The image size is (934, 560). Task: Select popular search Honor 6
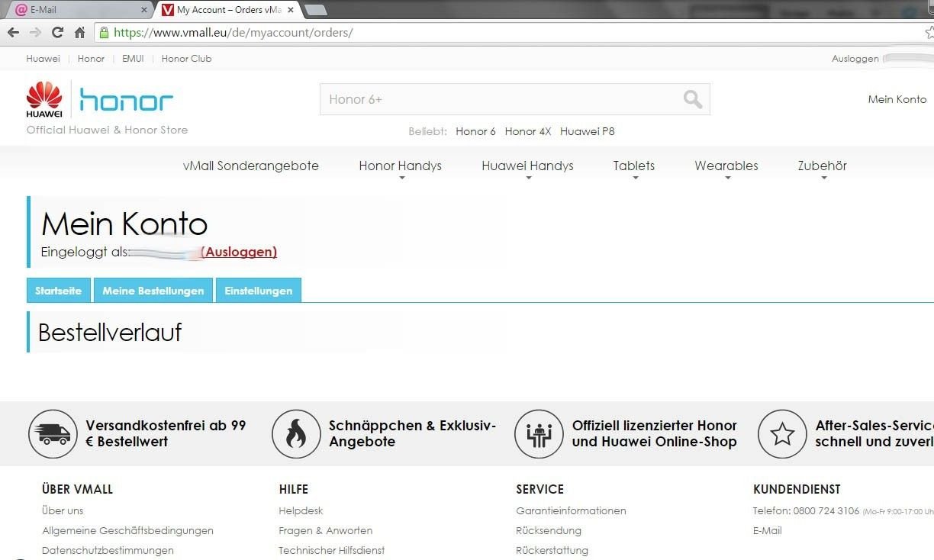pos(475,131)
